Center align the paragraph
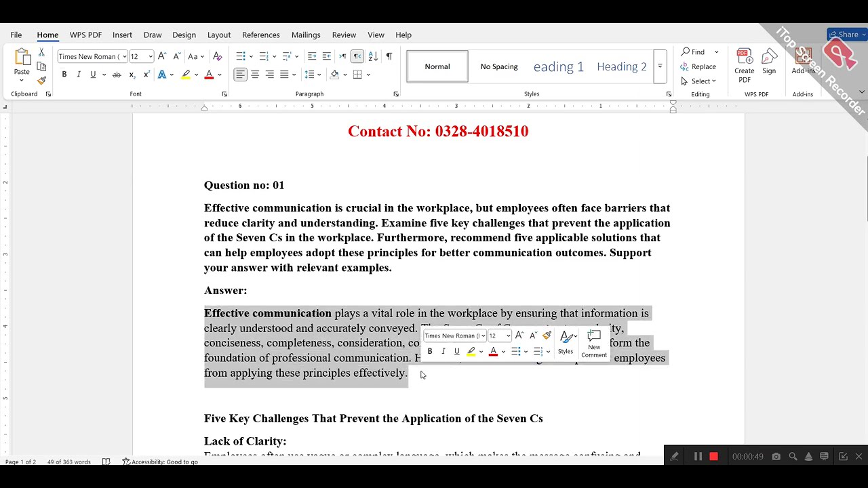 (x=255, y=75)
